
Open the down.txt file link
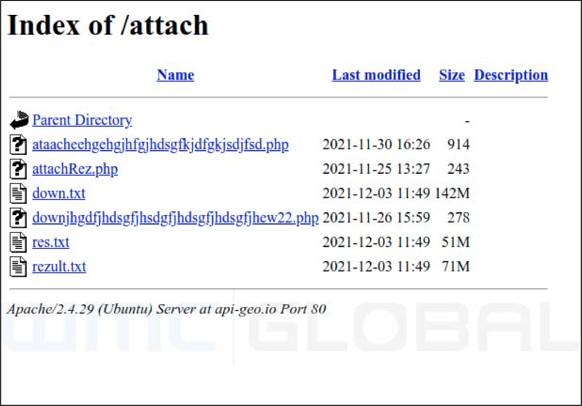pos(59,193)
